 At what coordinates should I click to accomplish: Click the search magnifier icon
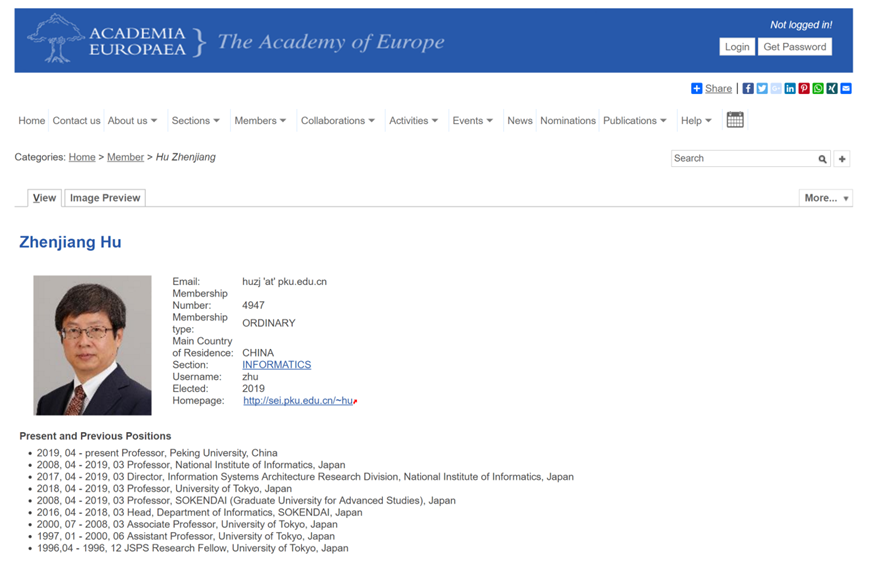pos(823,159)
